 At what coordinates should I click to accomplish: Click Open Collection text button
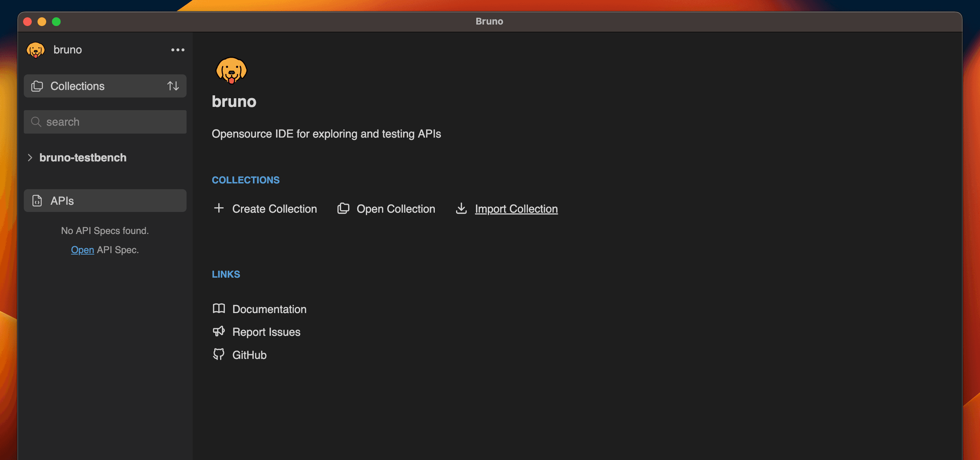396,209
